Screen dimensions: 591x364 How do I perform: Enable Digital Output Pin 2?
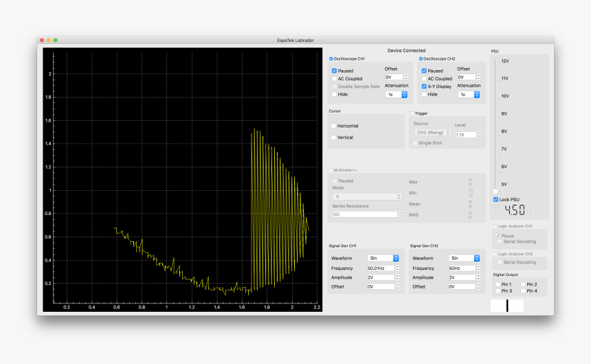523,284
